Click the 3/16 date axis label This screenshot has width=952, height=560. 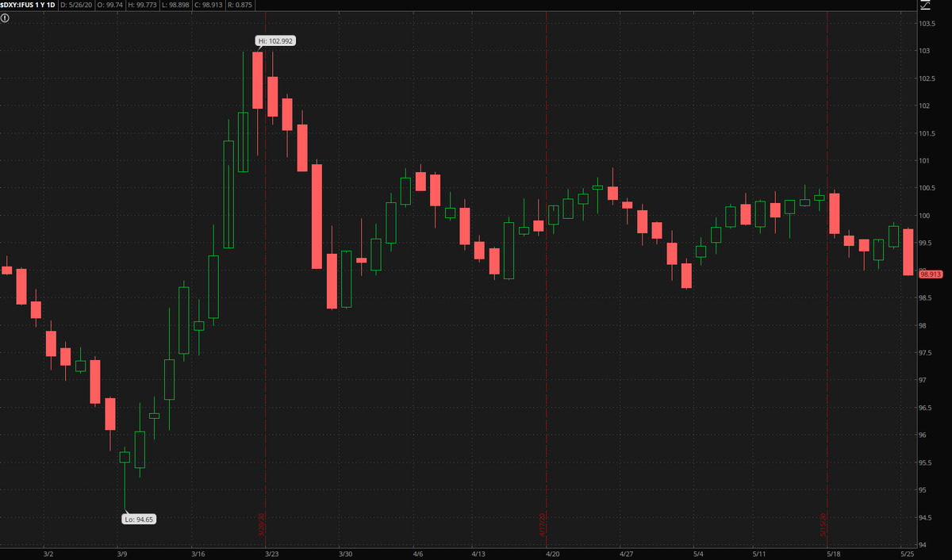(x=198, y=554)
